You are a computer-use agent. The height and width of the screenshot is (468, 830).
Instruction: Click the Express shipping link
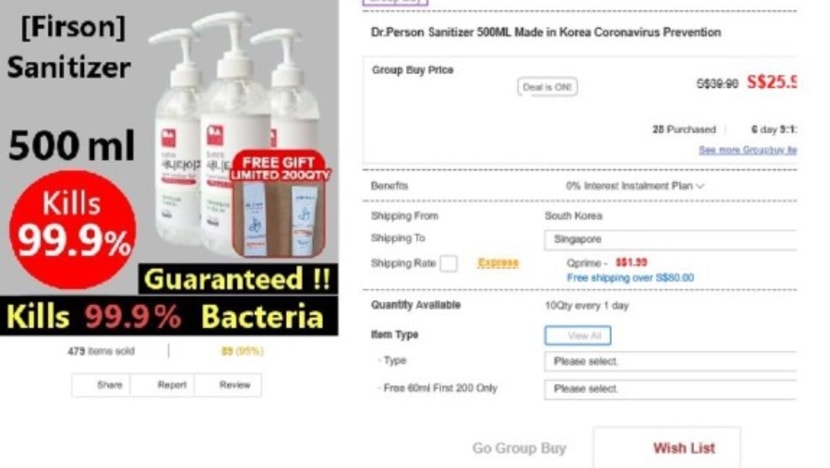point(498,263)
